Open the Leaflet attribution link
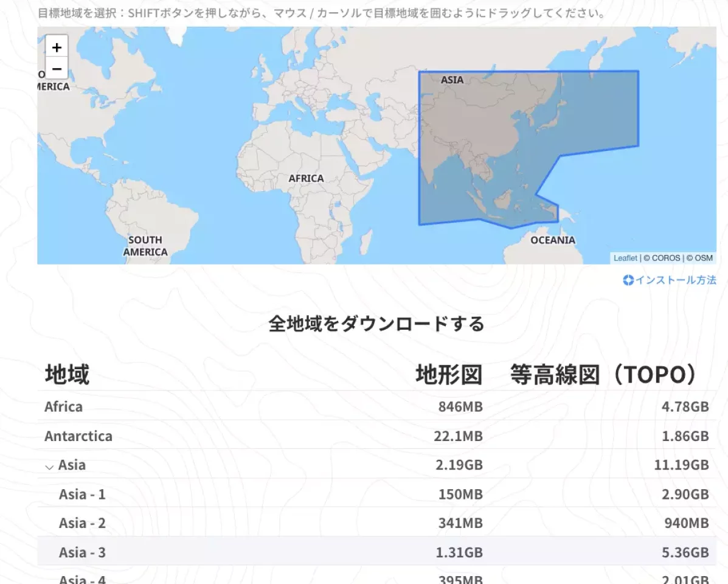 [625, 258]
